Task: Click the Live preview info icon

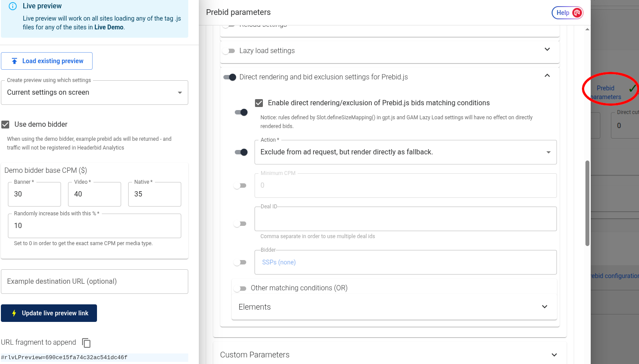Action: pyautogui.click(x=12, y=7)
